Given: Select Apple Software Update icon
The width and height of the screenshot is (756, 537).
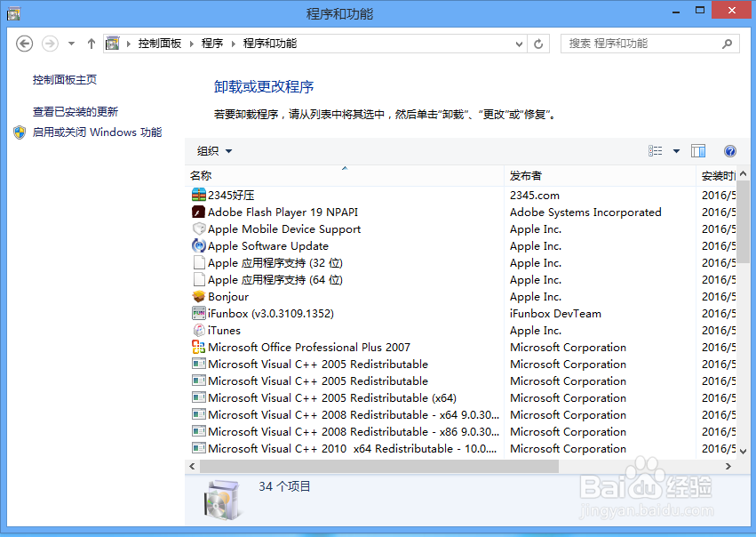Looking at the screenshot, I should [x=199, y=245].
